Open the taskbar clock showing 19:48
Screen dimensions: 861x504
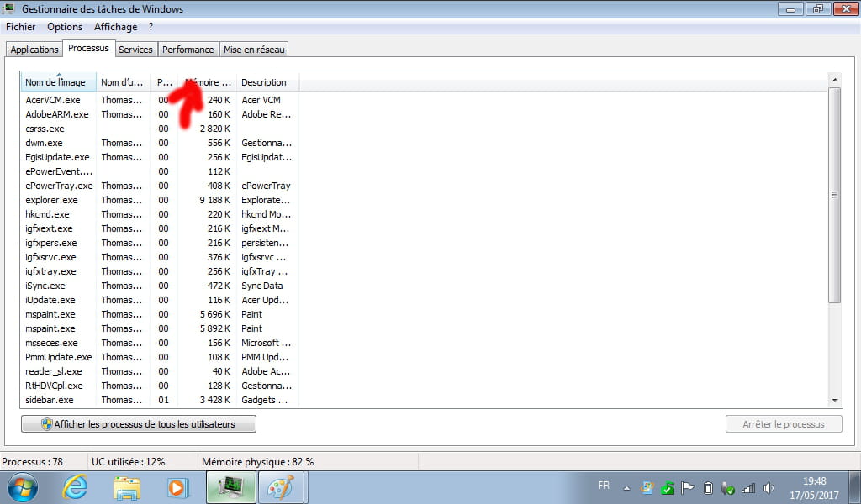tap(814, 487)
